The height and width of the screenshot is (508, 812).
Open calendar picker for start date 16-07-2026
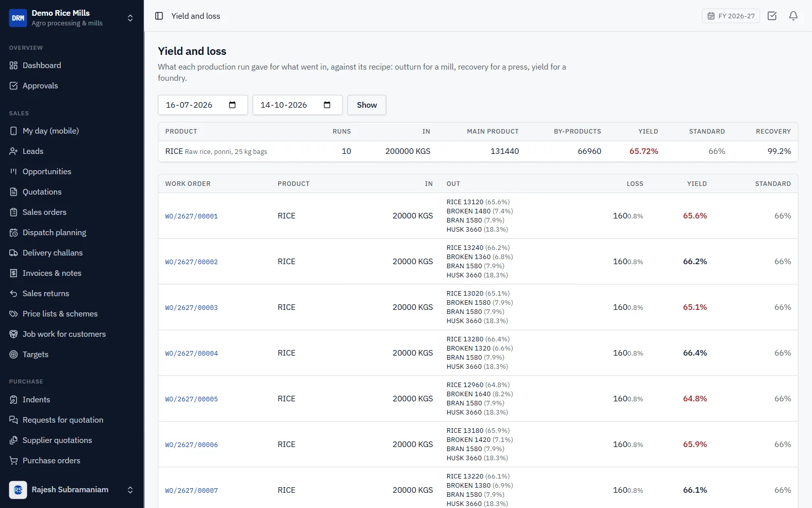pyautogui.click(x=232, y=105)
